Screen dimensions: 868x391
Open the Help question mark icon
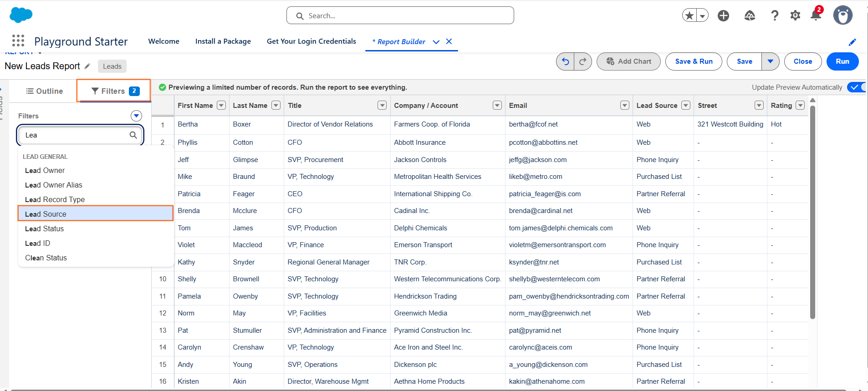click(775, 15)
